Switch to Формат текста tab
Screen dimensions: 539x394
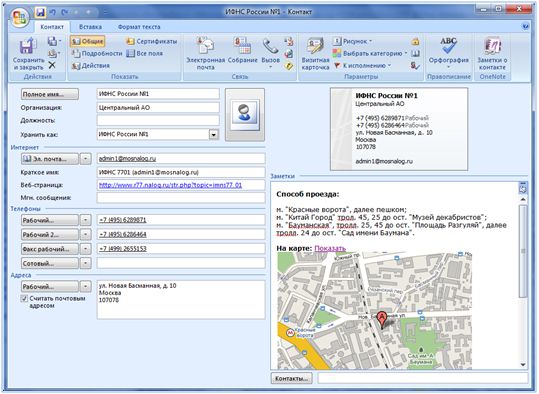[x=139, y=27]
